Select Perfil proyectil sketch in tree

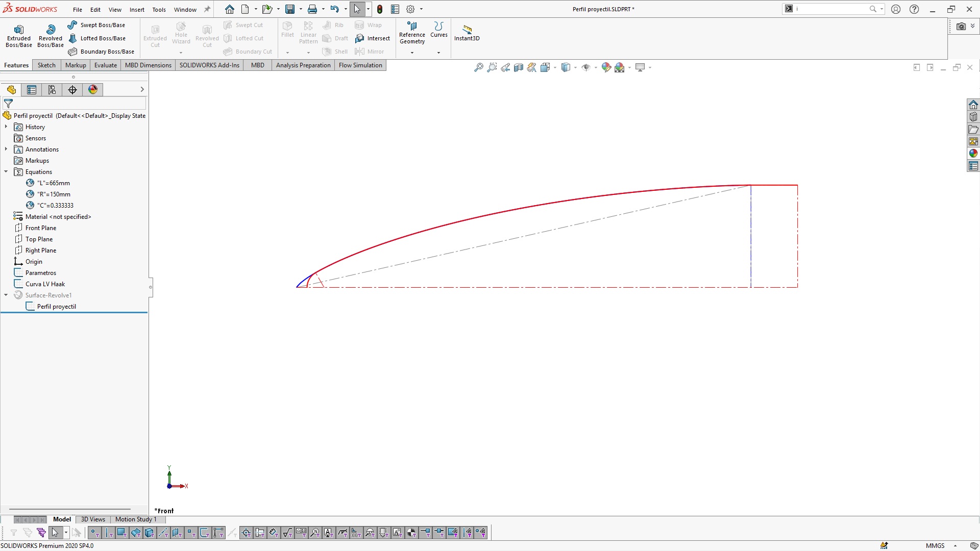click(x=57, y=307)
